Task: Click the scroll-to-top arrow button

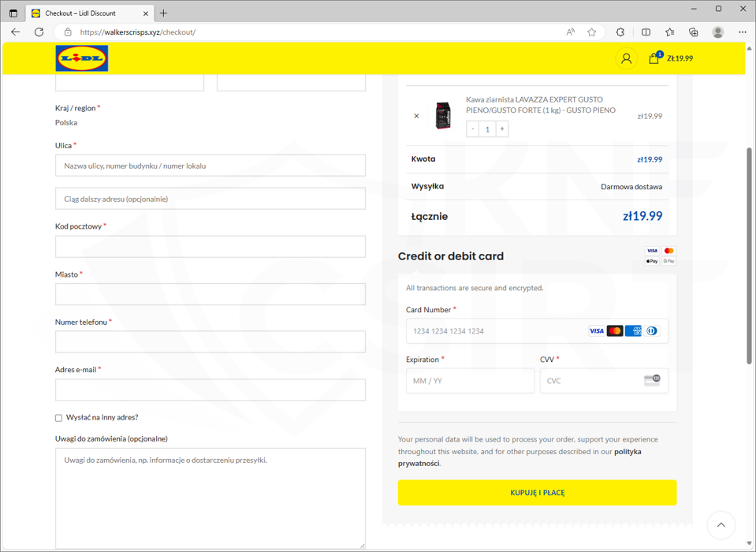Action: (x=721, y=524)
